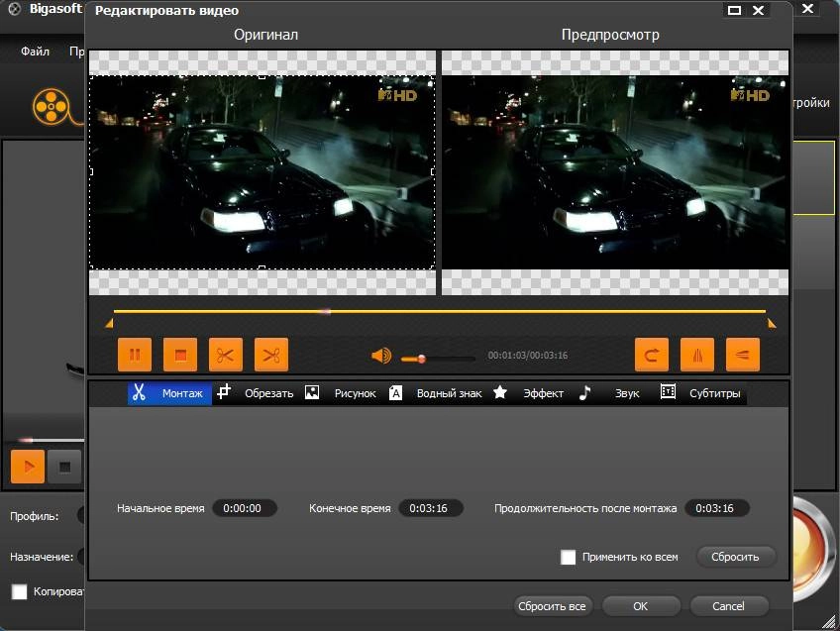Confirm edits with OK

(641, 606)
